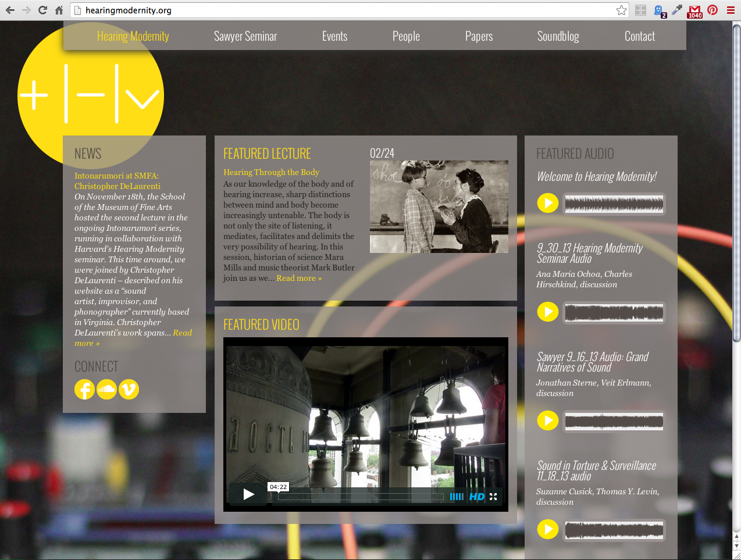Open the Chrome hamburger menu

(x=731, y=10)
